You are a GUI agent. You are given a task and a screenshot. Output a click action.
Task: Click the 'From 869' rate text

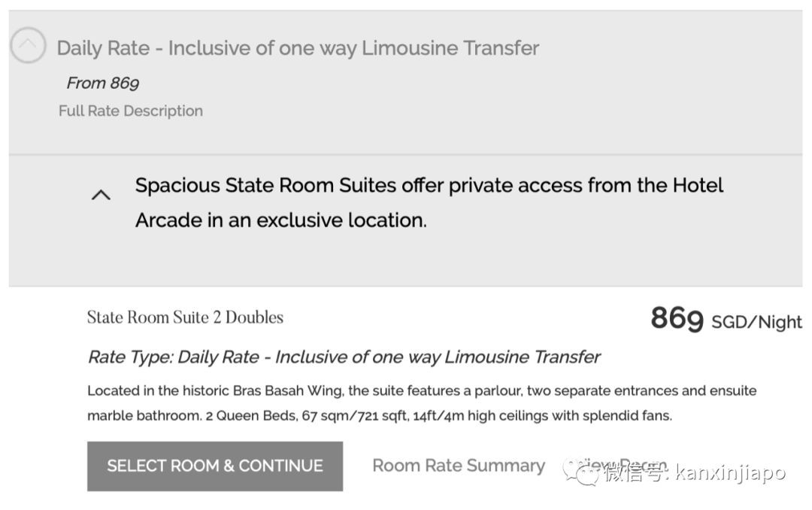(103, 83)
